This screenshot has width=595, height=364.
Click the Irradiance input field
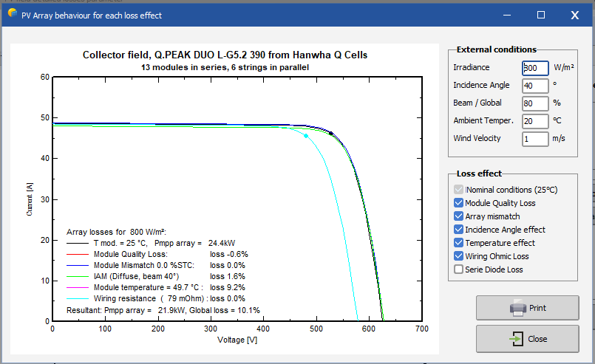(535, 68)
